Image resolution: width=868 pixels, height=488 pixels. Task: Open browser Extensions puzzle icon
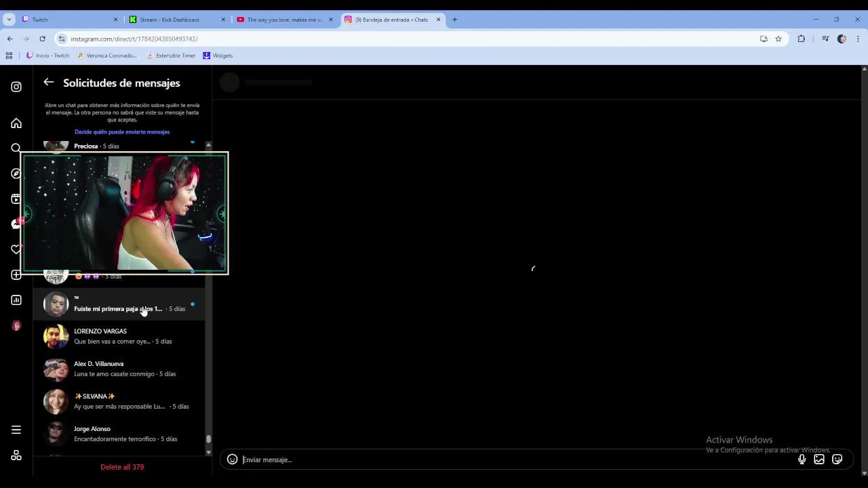(x=802, y=39)
